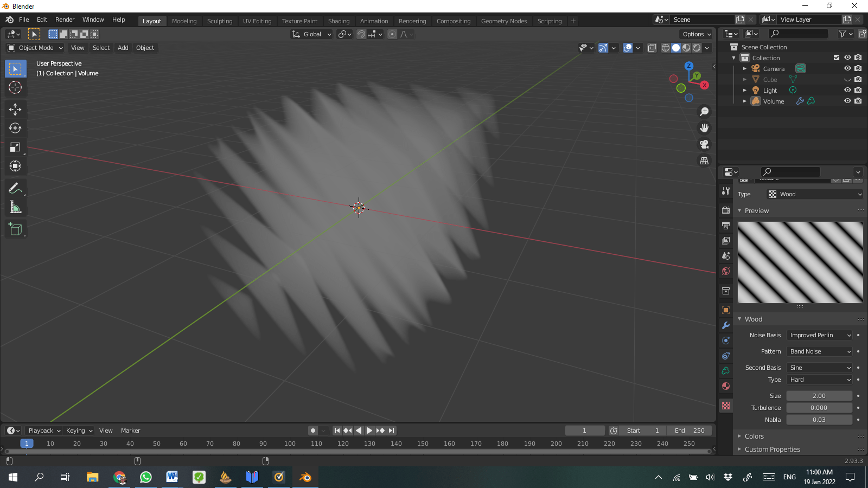Select the Rotate tool
This screenshot has width=868, height=488.
[15, 128]
